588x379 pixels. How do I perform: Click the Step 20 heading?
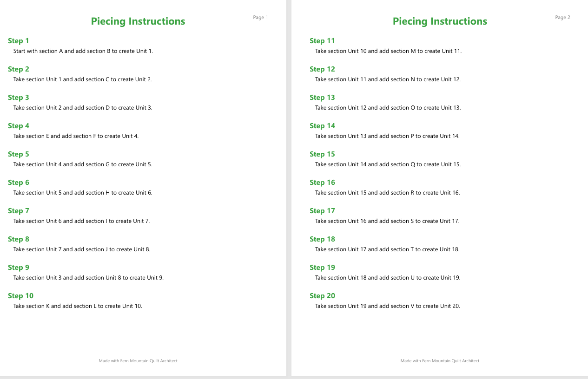click(x=322, y=296)
